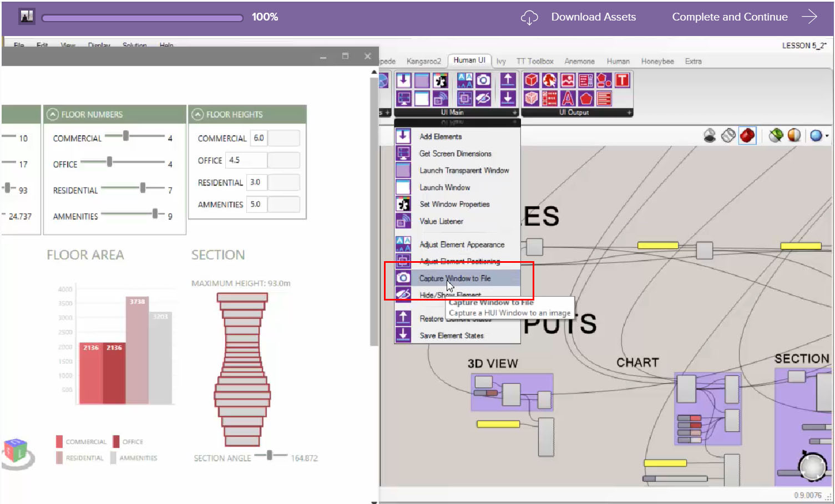Screen dimensions: 835x504
Task: Choose Launch Window from the list
Action: [x=458, y=187]
